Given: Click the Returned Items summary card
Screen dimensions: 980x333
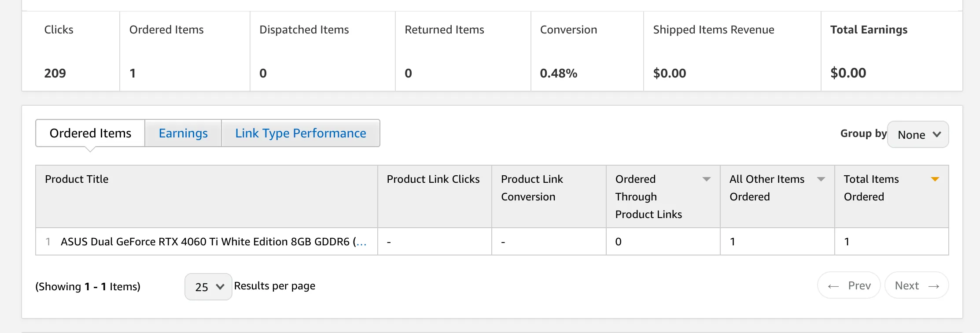Looking at the screenshot, I should pyautogui.click(x=463, y=51).
